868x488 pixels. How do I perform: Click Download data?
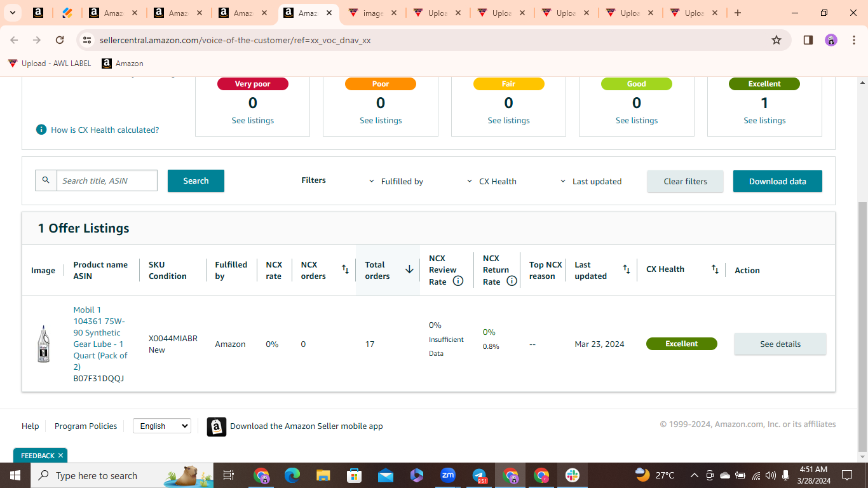click(777, 181)
